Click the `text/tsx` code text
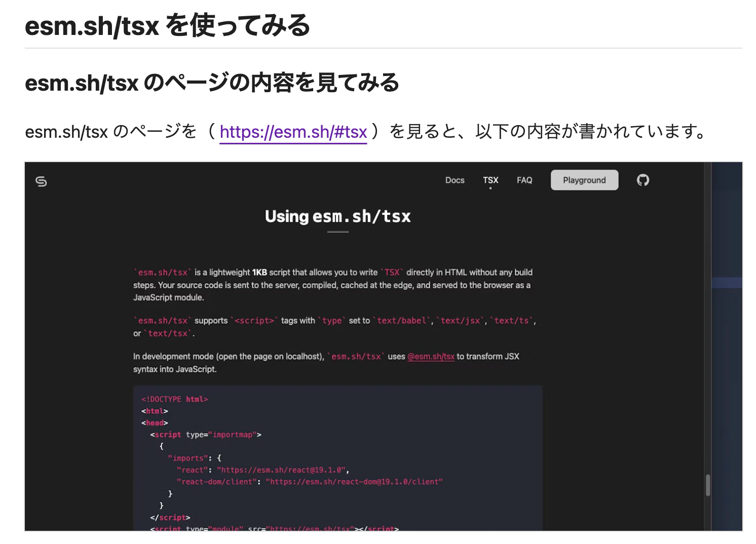Viewport: 756px width, 544px height. pyautogui.click(x=168, y=333)
